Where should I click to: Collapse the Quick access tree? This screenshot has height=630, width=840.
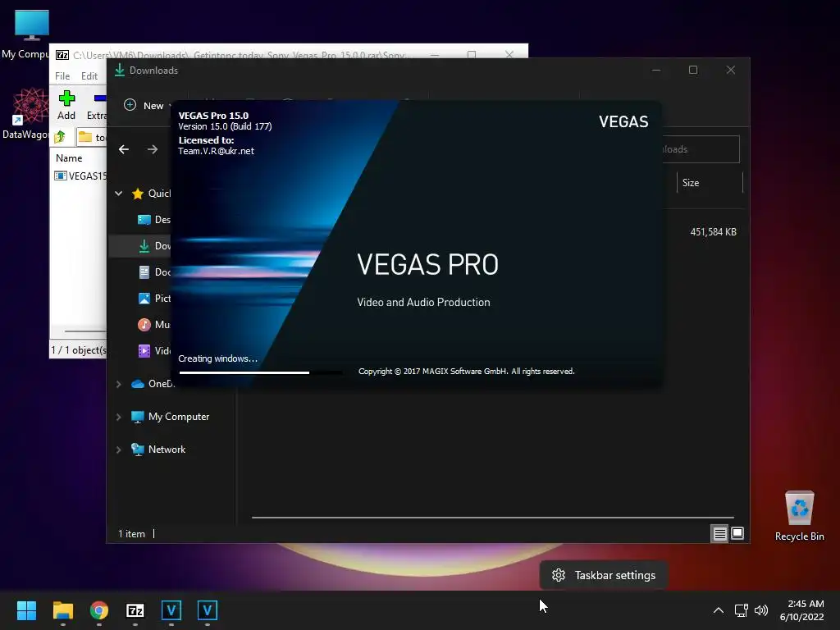pyautogui.click(x=119, y=194)
